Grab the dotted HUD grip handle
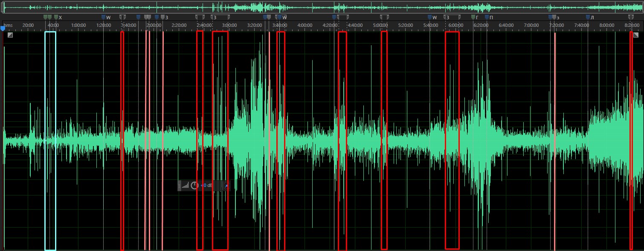The width and height of the screenshot is (644, 251). (x=180, y=186)
